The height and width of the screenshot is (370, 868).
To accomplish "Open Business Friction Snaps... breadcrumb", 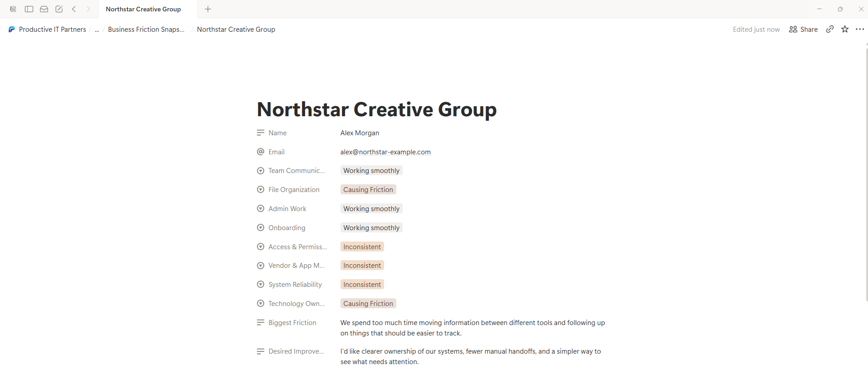I will coord(146,29).
